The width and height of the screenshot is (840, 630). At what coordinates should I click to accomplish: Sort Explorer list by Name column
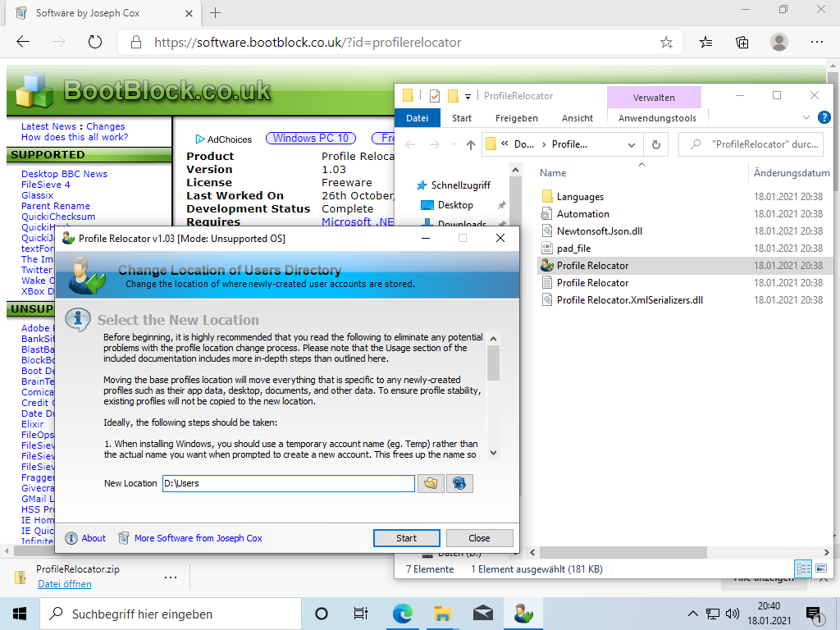pos(553,173)
